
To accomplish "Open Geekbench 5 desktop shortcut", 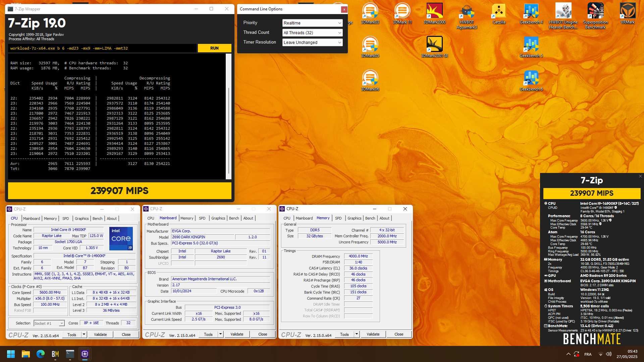I will (531, 47).
